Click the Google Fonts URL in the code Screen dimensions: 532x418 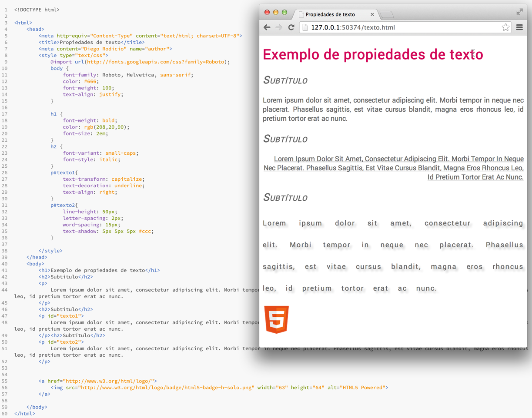pos(155,62)
